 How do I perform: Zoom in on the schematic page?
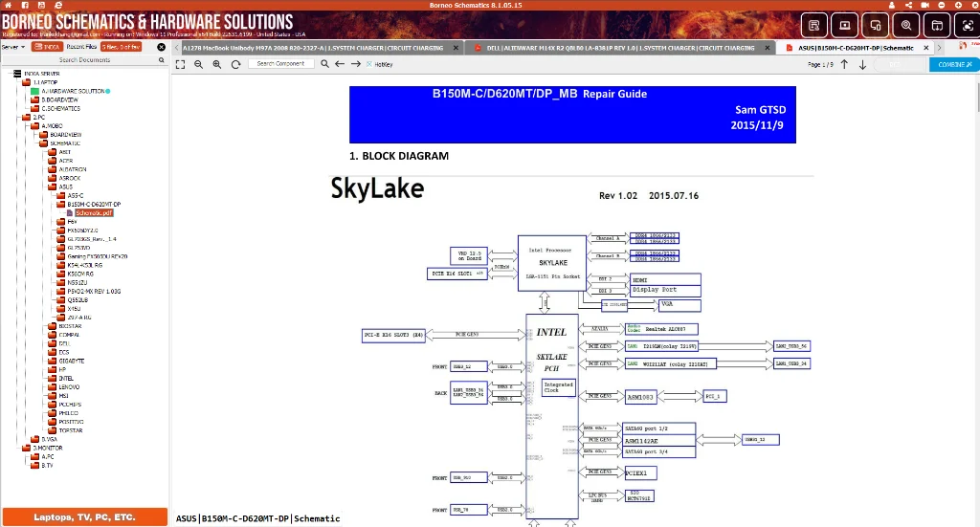tap(217, 64)
